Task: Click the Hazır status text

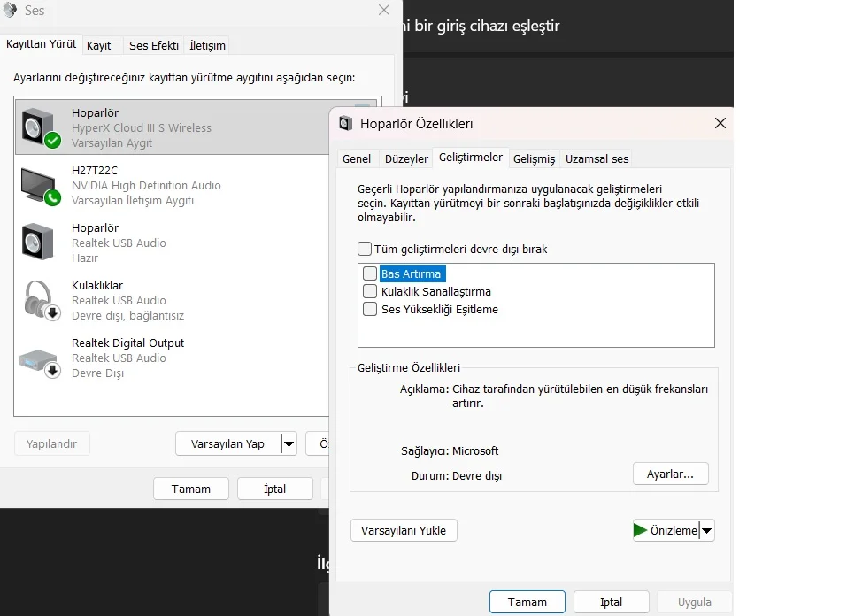Action: point(85,258)
